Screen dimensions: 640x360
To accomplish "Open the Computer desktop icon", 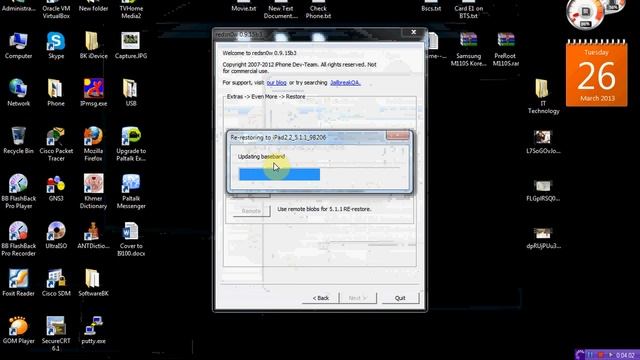I will pos(18,46).
